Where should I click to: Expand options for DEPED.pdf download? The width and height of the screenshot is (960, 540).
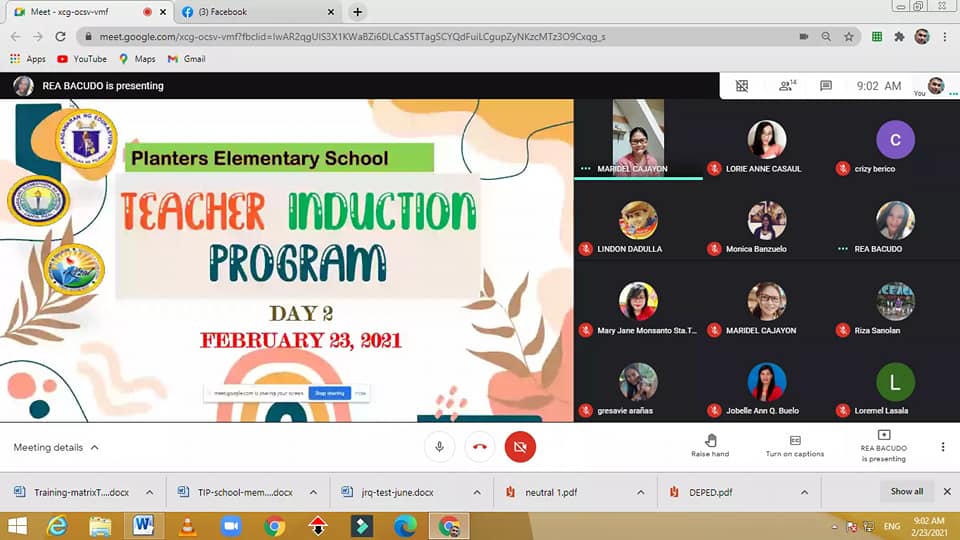coord(804,492)
